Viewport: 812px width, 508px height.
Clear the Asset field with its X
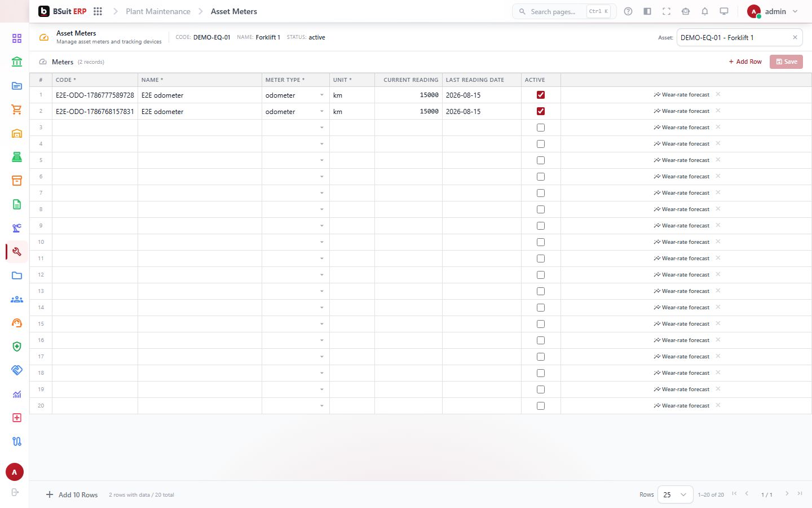pos(795,37)
